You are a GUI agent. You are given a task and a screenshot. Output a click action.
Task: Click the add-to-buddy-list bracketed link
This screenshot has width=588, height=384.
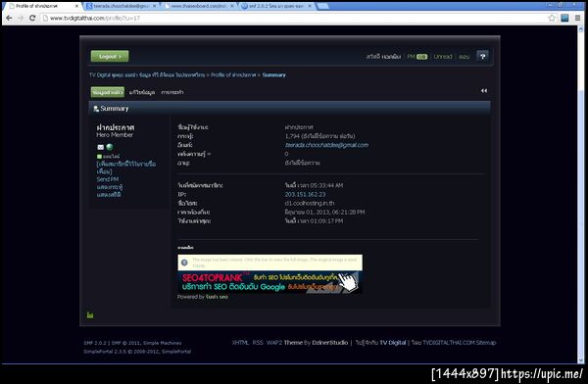coord(126,168)
